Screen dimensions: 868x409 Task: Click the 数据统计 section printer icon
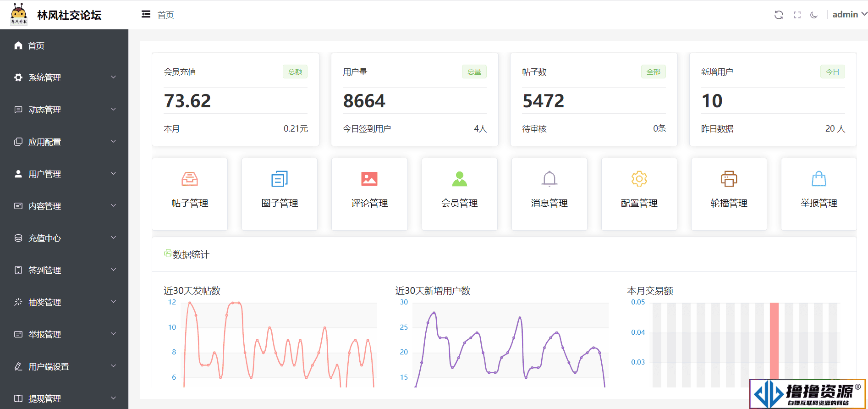168,253
